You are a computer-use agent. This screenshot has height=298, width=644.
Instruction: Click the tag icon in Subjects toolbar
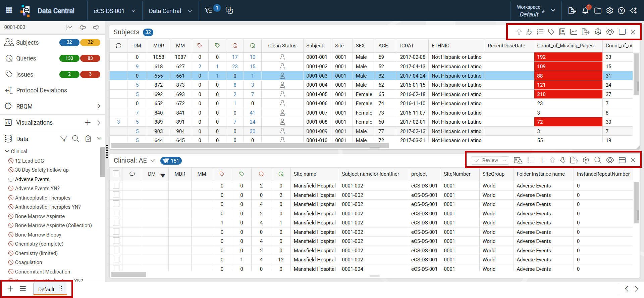tap(551, 32)
